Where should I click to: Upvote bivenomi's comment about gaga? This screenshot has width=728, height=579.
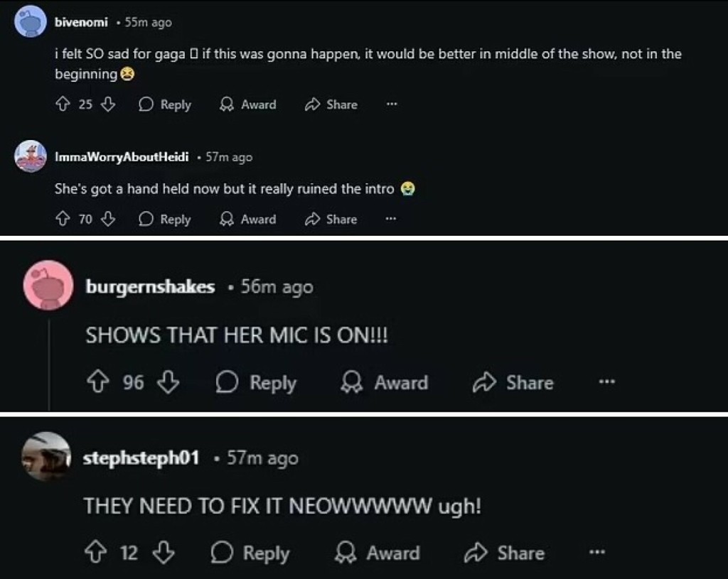[62, 104]
